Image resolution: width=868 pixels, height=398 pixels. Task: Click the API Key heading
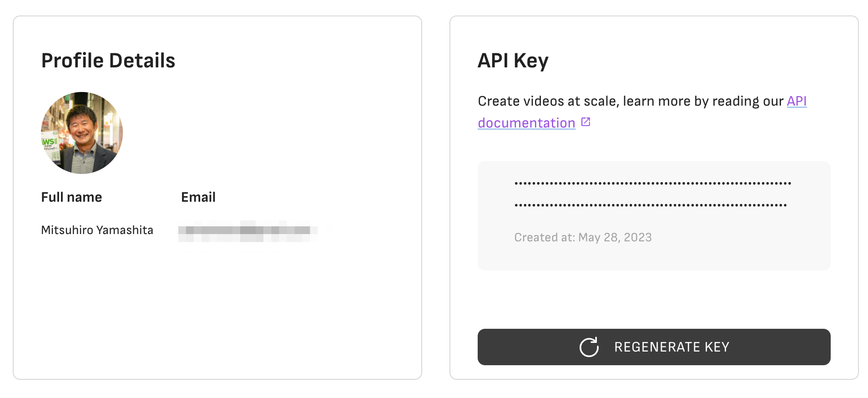(513, 61)
